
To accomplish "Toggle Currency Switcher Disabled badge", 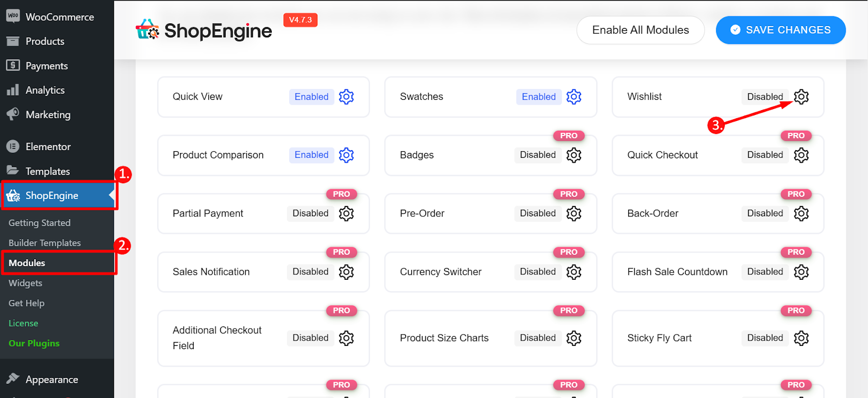I will coord(538,272).
